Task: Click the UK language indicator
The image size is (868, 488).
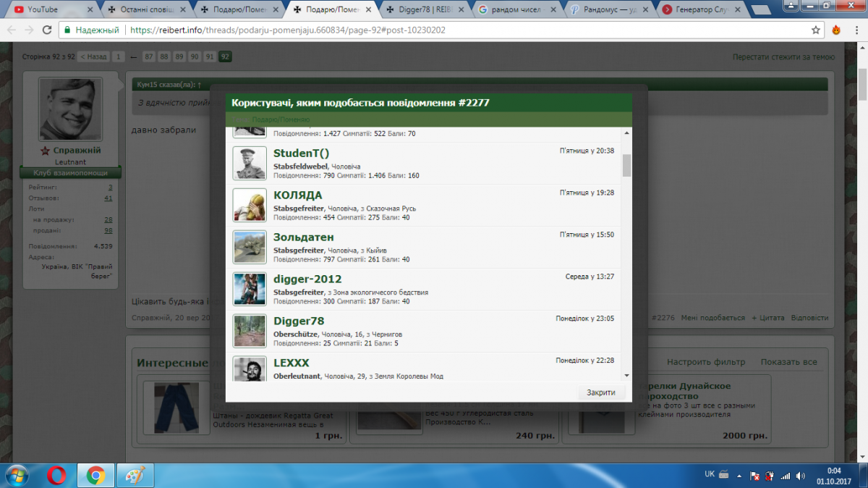Action: [x=710, y=474]
